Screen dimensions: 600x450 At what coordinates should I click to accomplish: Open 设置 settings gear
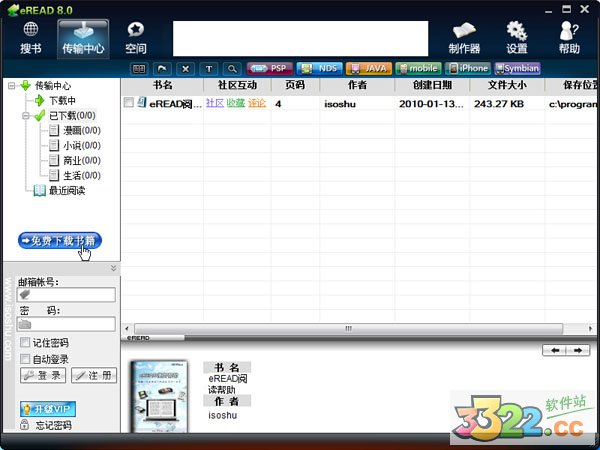click(x=517, y=38)
